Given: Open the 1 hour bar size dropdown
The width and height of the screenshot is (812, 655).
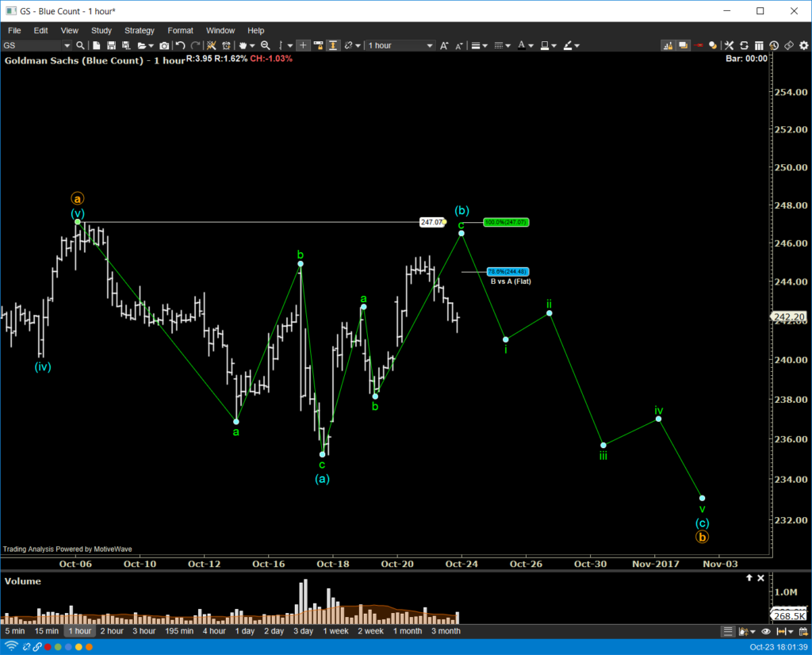Looking at the screenshot, I should pyautogui.click(x=400, y=45).
